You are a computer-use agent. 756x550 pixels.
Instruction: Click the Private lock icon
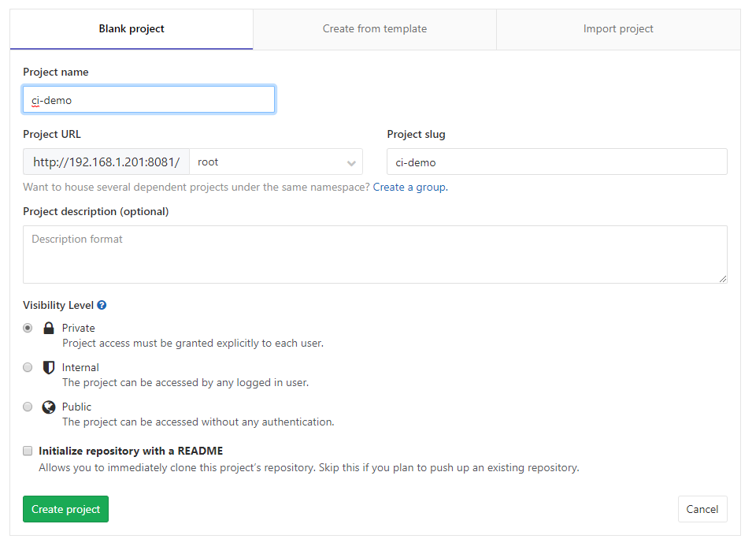(x=49, y=328)
